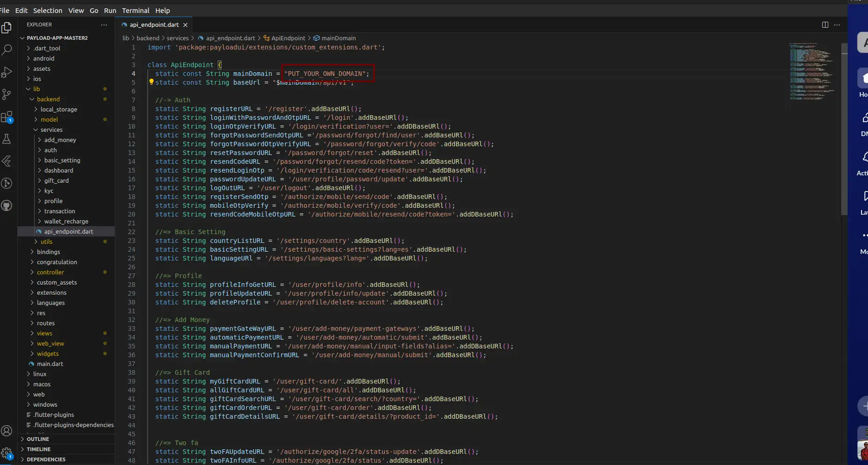Collapse the services folder
Screen dimensions: 868x465
pyautogui.click(x=36, y=130)
